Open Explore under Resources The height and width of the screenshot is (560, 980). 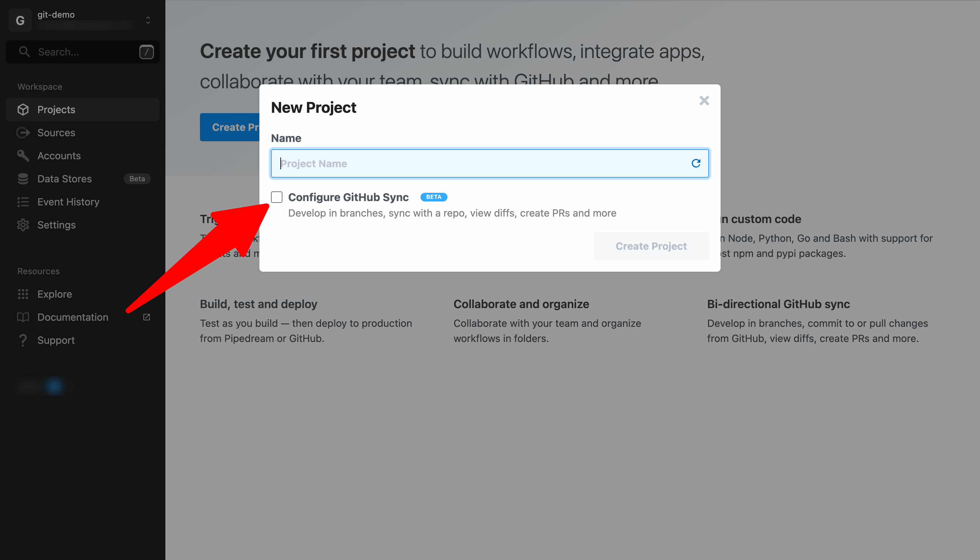pyautogui.click(x=83, y=294)
